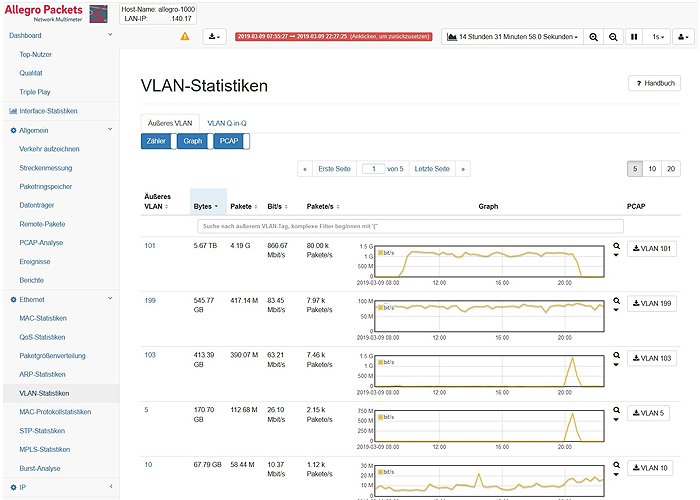
Task: Expand graph options caret for VLAN 199
Action: tap(616, 310)
